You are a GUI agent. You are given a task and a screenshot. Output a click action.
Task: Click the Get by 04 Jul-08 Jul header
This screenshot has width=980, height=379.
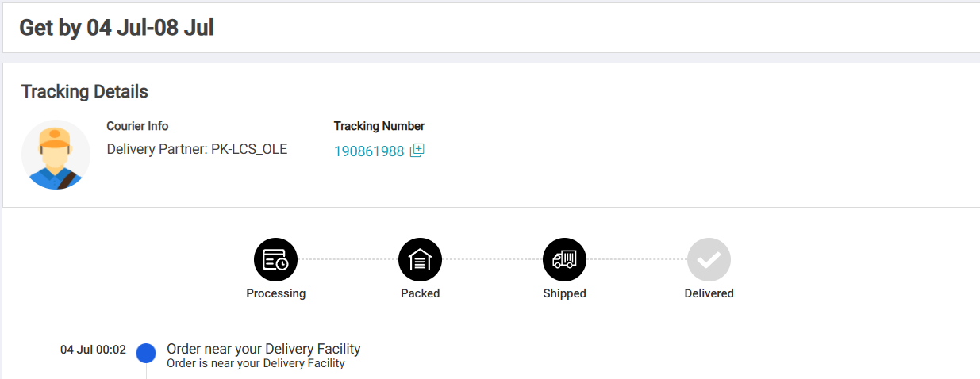[x=117, y=28]
